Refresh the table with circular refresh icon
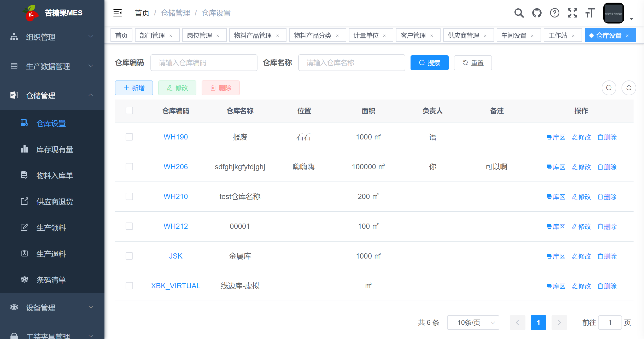The width and height of the screenshot is (644, 339). (629, 88)
